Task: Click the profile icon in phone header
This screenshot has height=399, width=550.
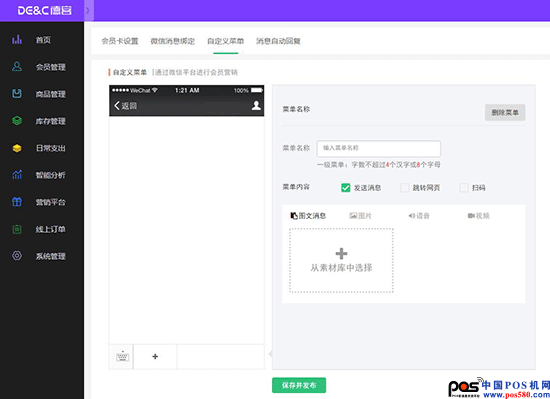Action: (x=256, y=106)
